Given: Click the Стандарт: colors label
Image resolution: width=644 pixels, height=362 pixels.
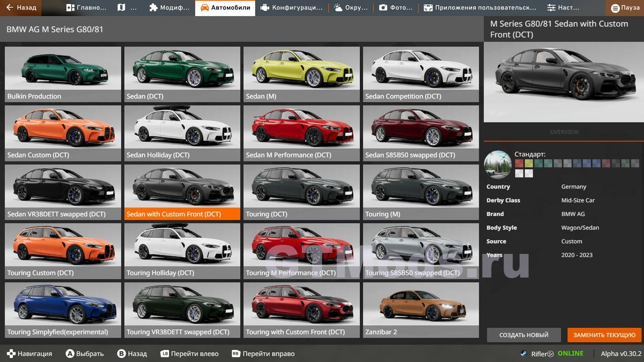Looking at the screenshot, I should (530, 154).
